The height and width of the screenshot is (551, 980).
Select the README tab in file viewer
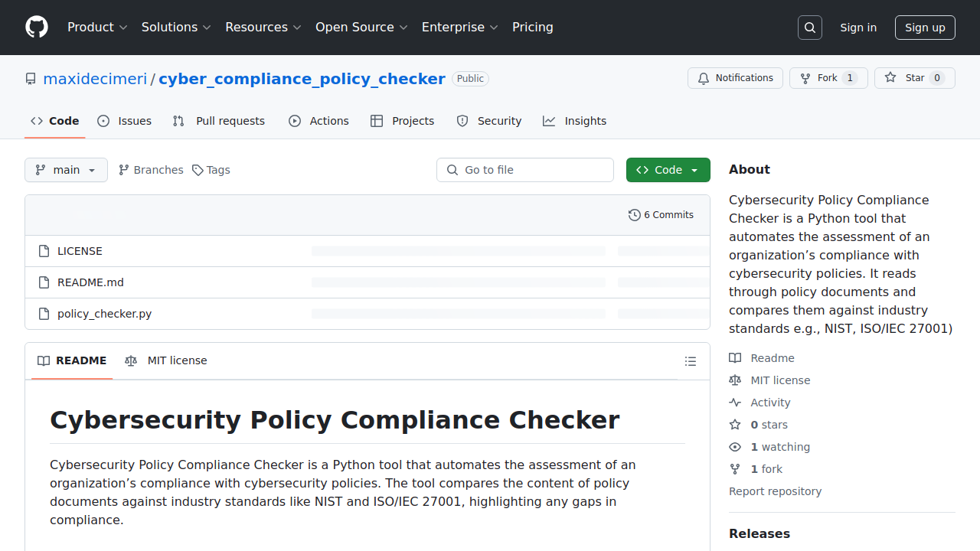(72, 361)
